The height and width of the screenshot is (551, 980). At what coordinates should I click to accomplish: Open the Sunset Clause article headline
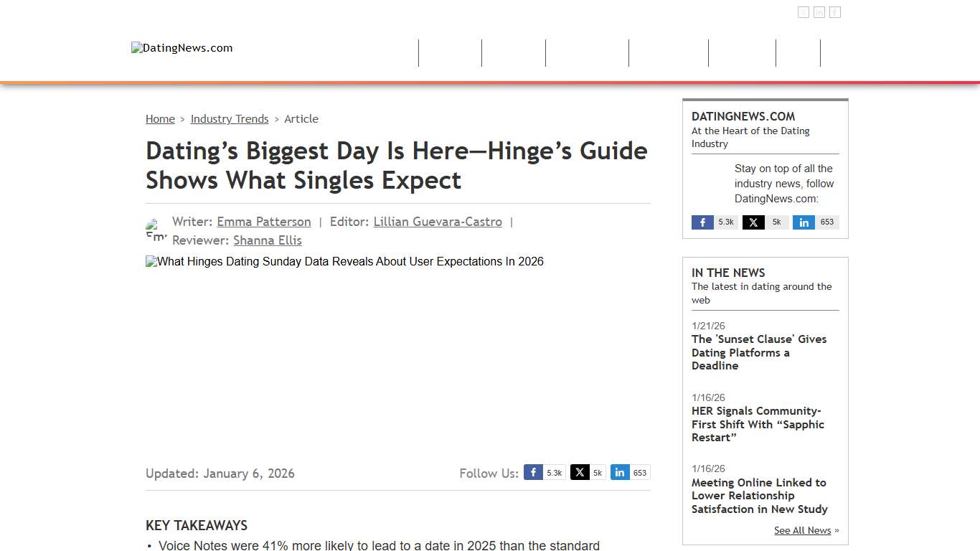(759, 352)
